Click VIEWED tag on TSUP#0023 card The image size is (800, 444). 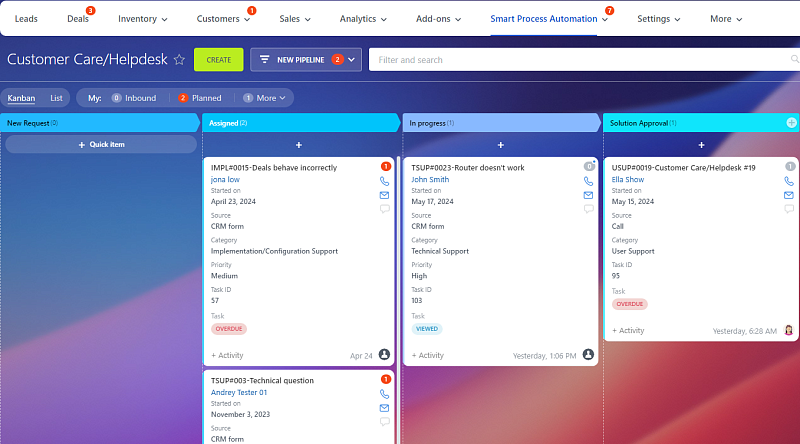point(427,329)
